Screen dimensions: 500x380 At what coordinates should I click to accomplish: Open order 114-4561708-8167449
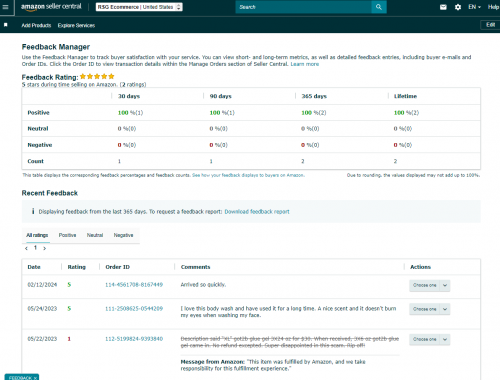point(134,285)
